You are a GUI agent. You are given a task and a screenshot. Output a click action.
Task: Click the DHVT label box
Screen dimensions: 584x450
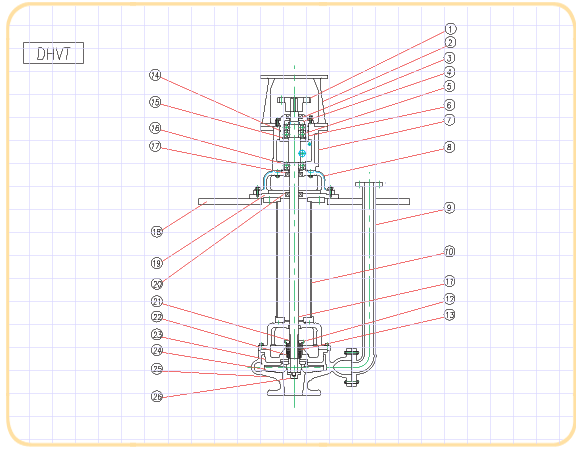53,53
